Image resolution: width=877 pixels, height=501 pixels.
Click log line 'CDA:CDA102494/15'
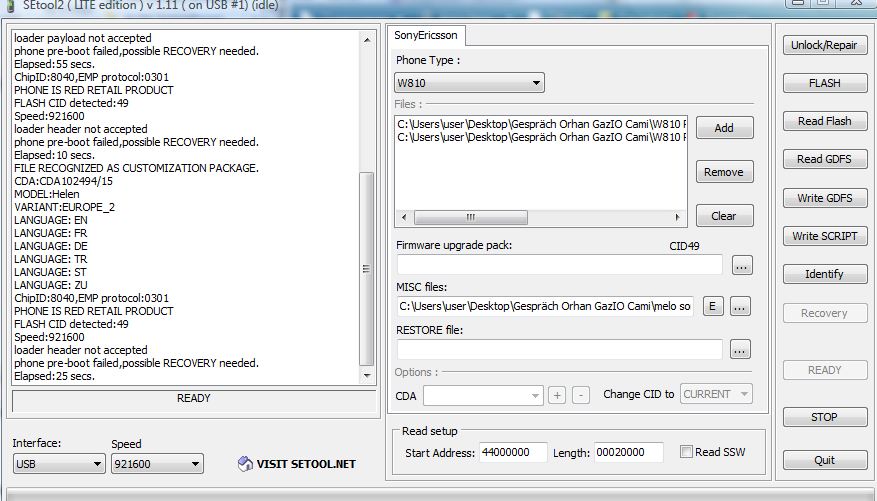[64, 181]
